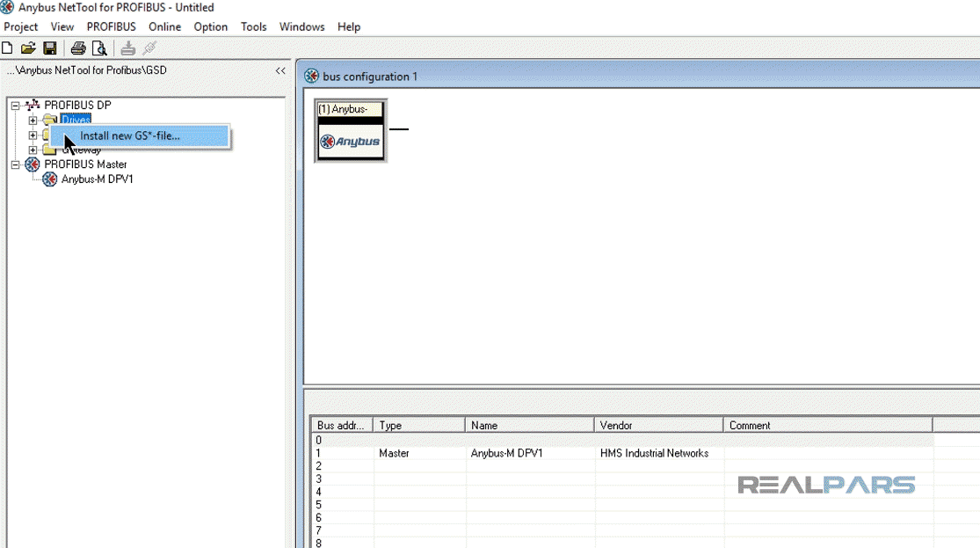Select bus address row 5

click(622, 505)
